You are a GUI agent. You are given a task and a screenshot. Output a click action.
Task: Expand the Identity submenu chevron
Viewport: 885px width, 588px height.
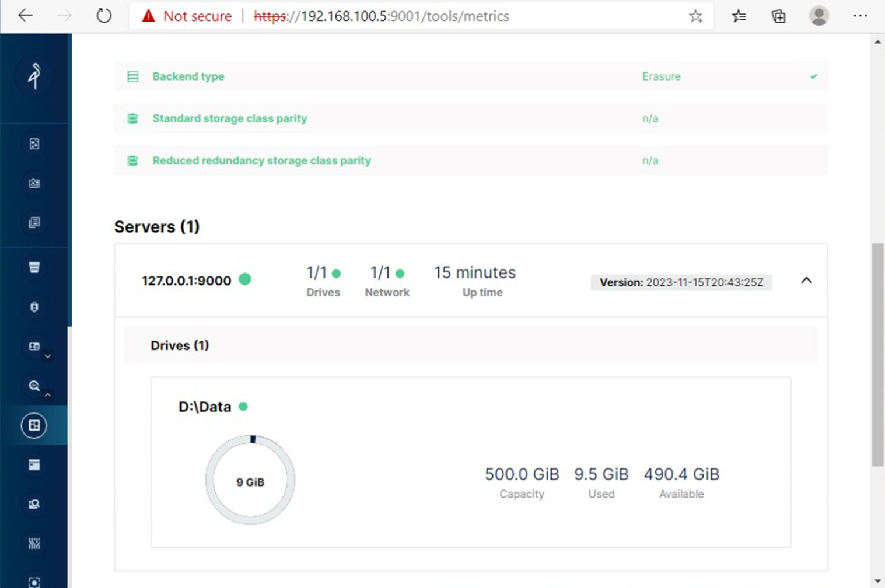click(x=48, y=356)
